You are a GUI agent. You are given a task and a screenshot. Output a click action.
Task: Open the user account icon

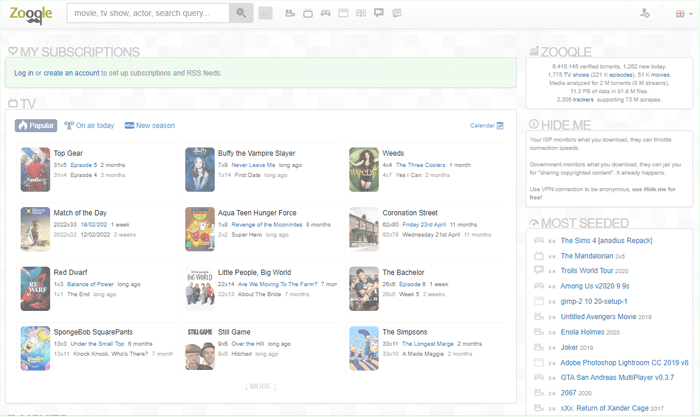click(x=645, y=13)
